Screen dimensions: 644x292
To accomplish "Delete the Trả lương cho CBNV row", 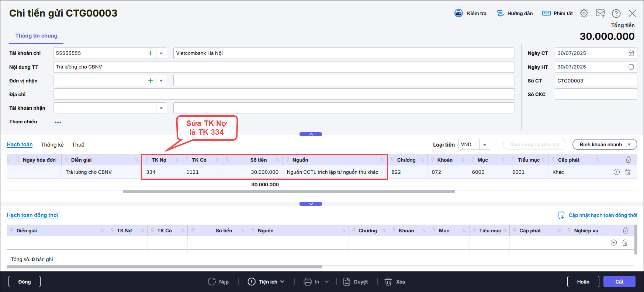I will (x=628, y=172).
